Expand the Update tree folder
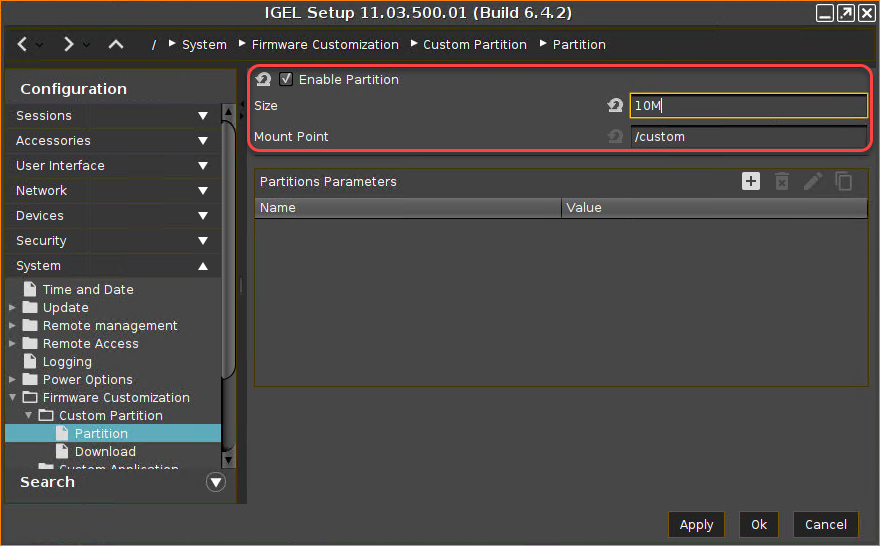Image resolution: width=880 pixels, height=546 pixels. pyautogui.click(x=12, y=308)
